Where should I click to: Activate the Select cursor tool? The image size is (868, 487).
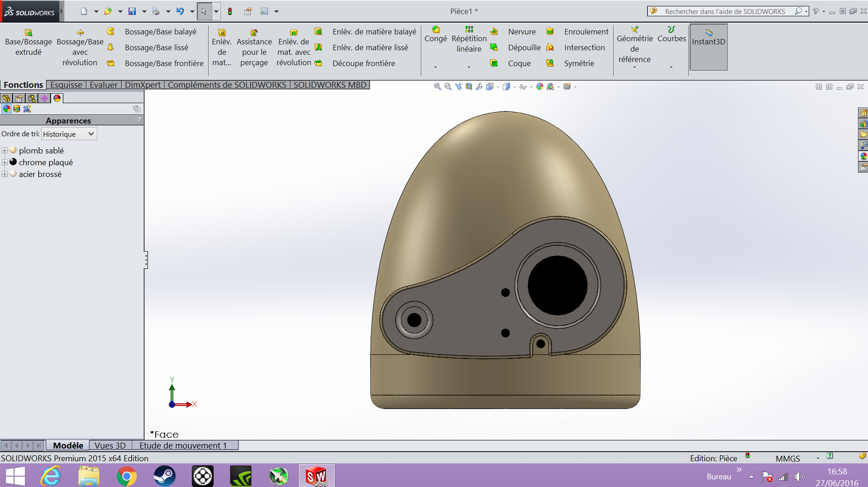coord(204,11)
